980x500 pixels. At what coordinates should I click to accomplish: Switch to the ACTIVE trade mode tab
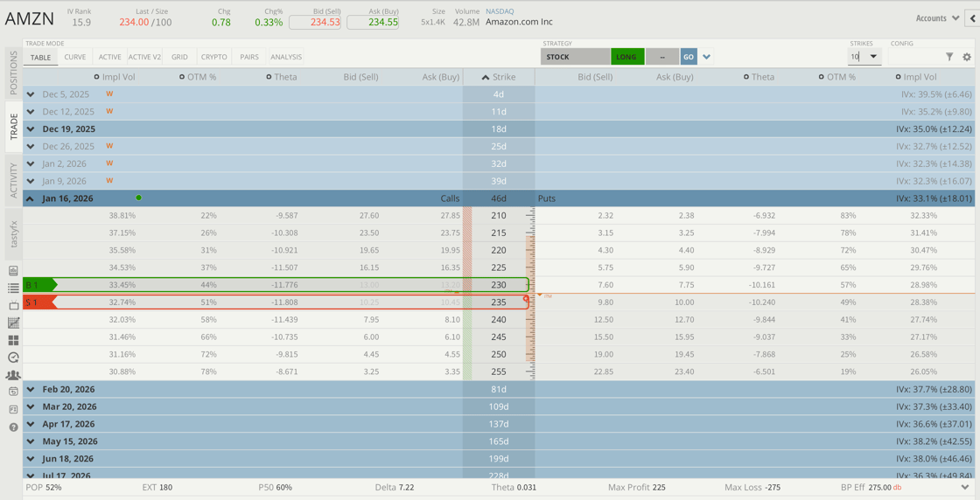(x=109, y=57)
